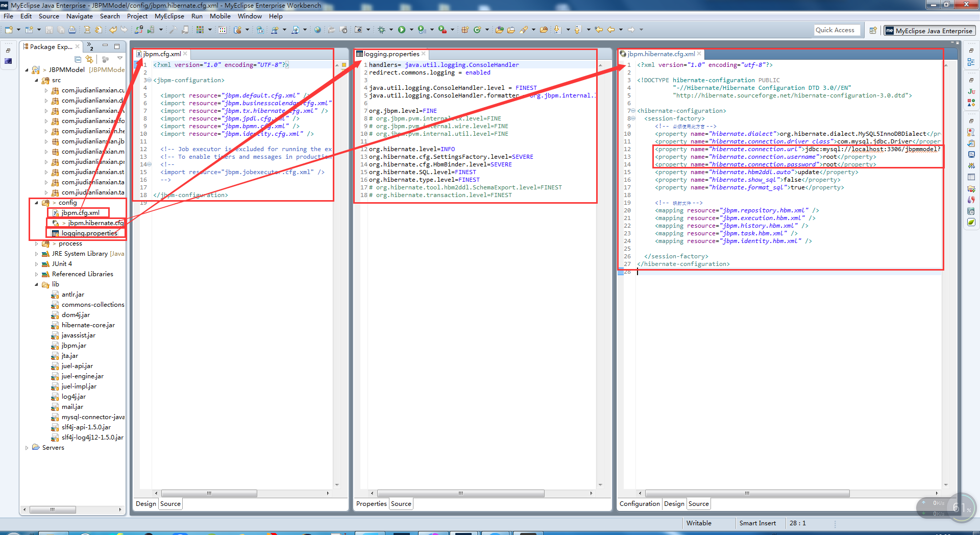Click horizontal scrollbar of the hibernate editor

[747, 493]
